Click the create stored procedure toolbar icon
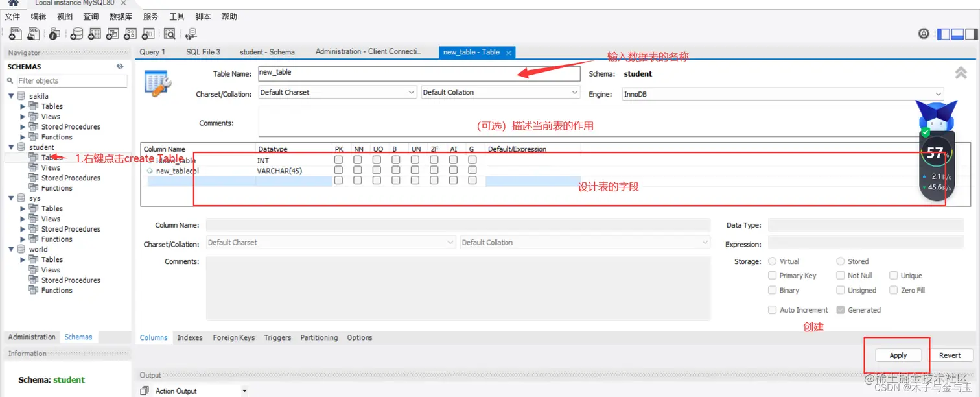The height and width of the screenshot is (397, 980). tap(130, 34)
